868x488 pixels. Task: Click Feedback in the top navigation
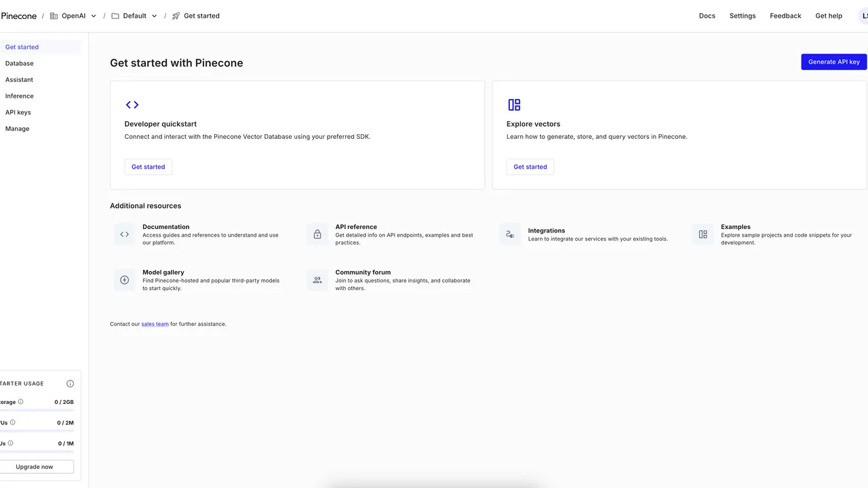(x=785, y=16)
